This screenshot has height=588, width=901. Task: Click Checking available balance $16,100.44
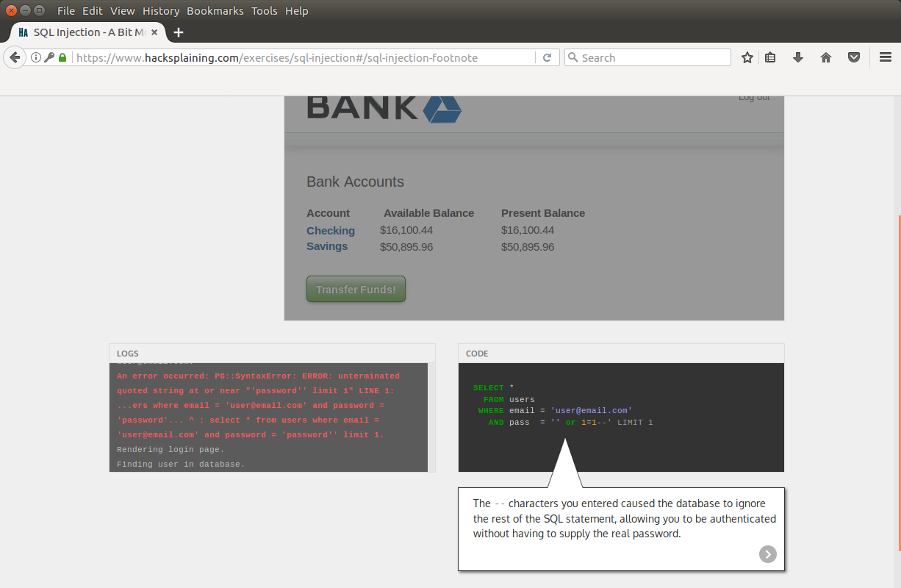(406, 230)
